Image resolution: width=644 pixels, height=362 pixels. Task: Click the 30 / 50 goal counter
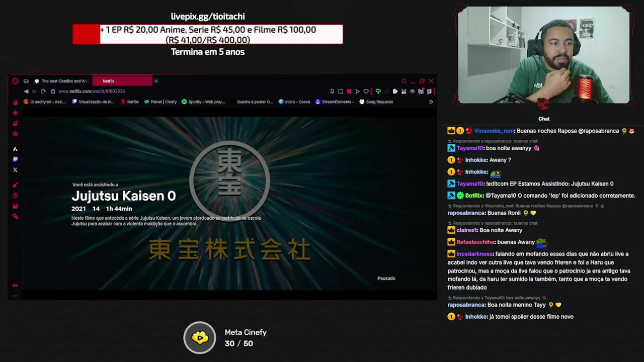[238, 343]
